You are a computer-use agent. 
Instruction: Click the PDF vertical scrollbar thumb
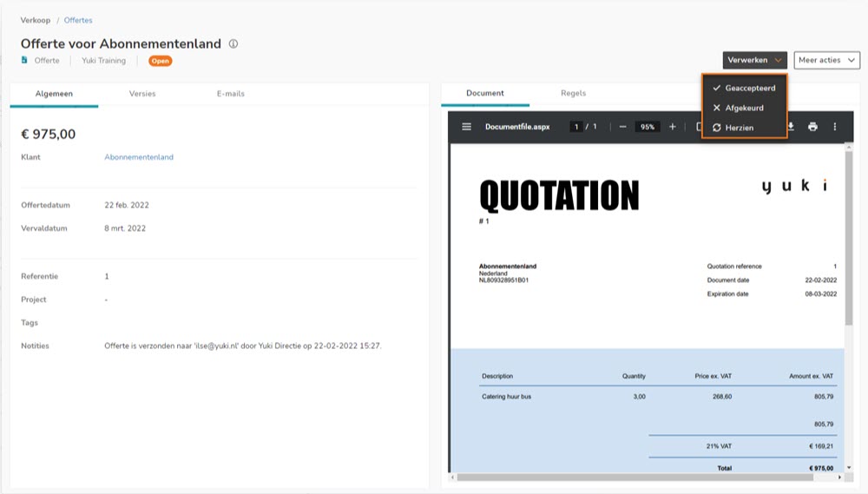849,238
